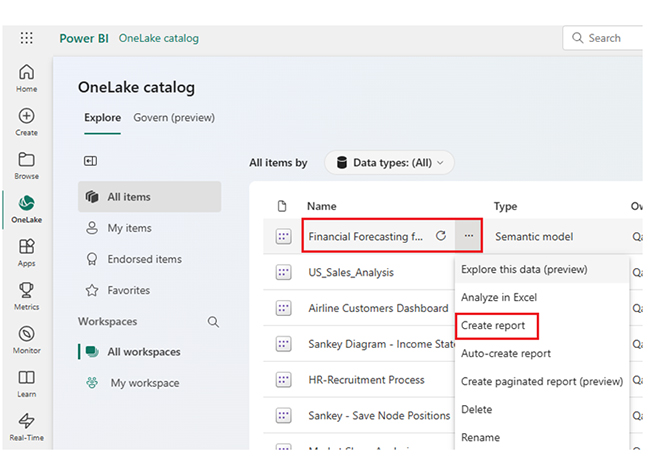Open Browse in the sidebar
This screenshot has height=471, width=650.
point(27,165)
